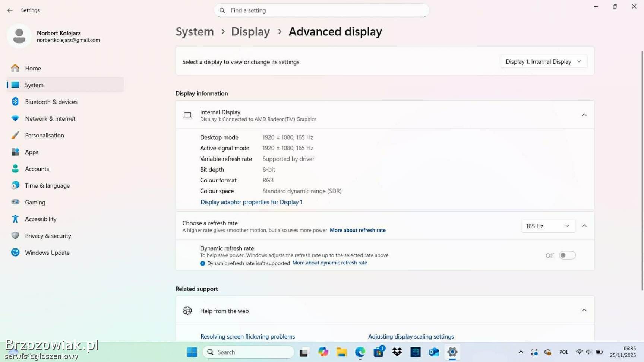The height and width of the screenshot is (362, 644).
Task: Open Bluetooth & devices settings
Action: pyautogui.click(x=51, y=102)
